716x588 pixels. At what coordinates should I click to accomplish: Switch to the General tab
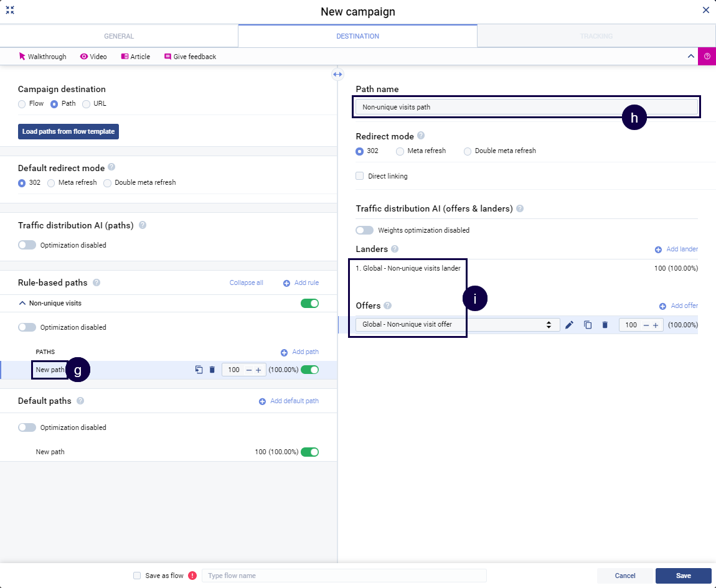pyautogui.click(x=119, y=36)
